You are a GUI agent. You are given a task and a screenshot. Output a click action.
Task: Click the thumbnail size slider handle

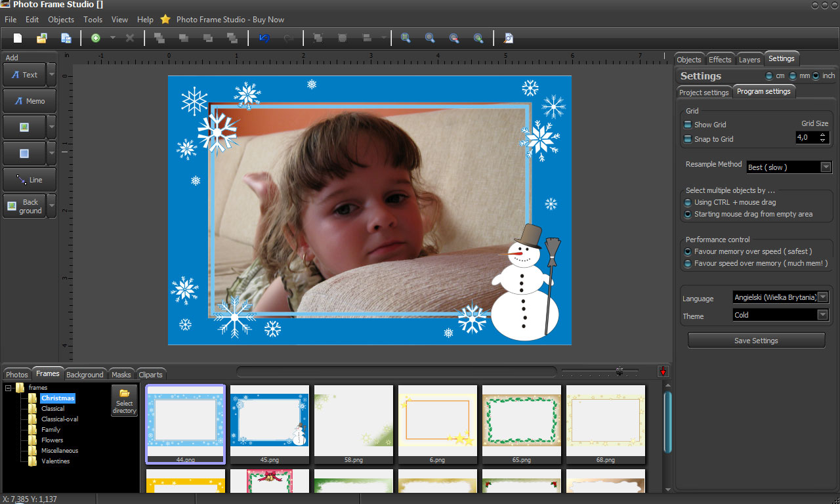(x=619, y=371)
